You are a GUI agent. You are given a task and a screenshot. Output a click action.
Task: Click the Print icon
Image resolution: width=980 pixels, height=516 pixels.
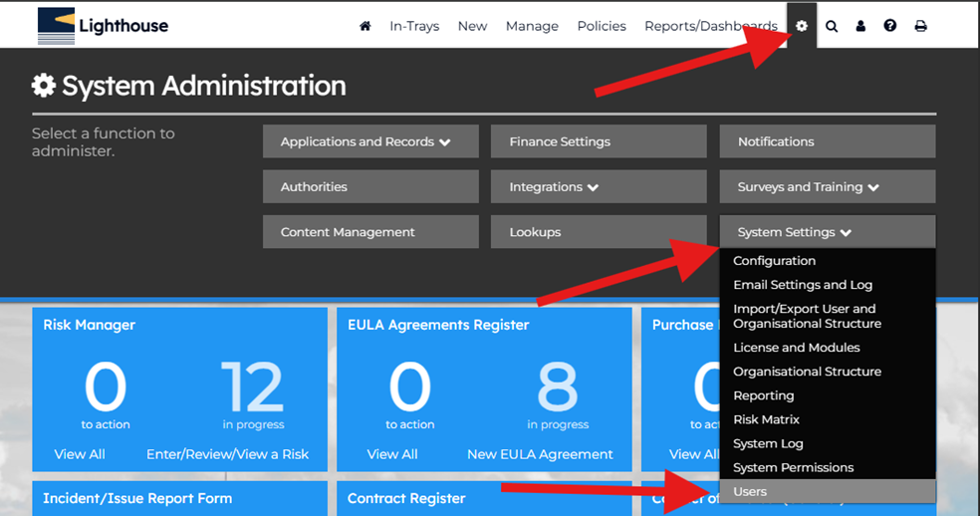click(x=920, y=26)
